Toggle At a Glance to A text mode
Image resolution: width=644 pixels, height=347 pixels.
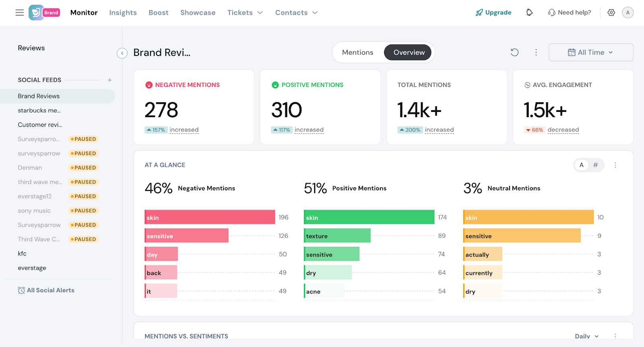tap(581, 165)
